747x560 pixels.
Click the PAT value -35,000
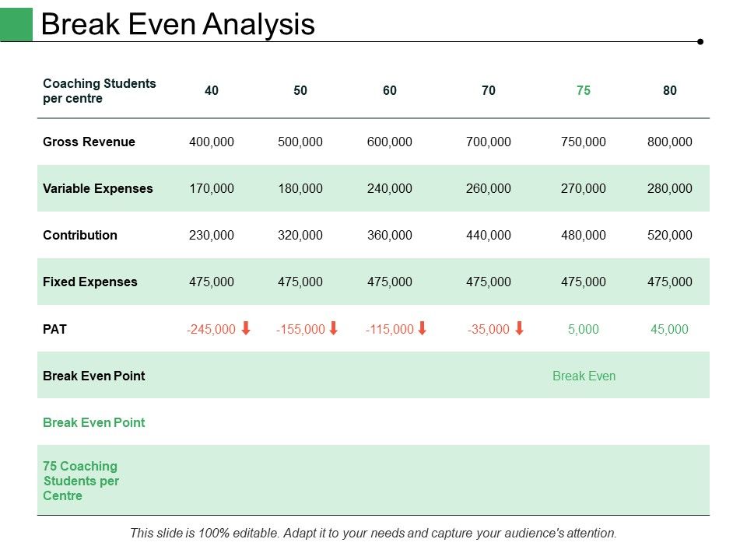point(489,329)
